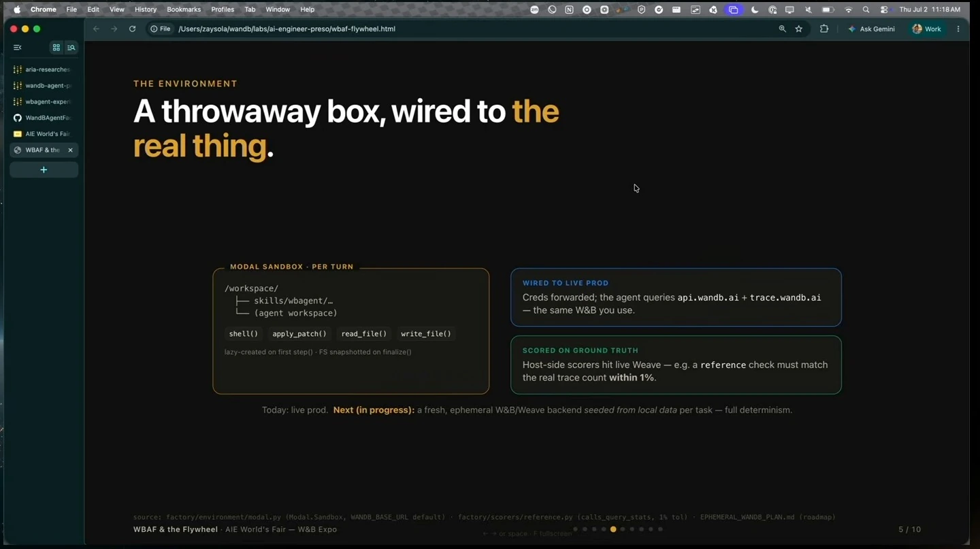
Task: Open the Bookmarks menu
Action: click(184, 10)
